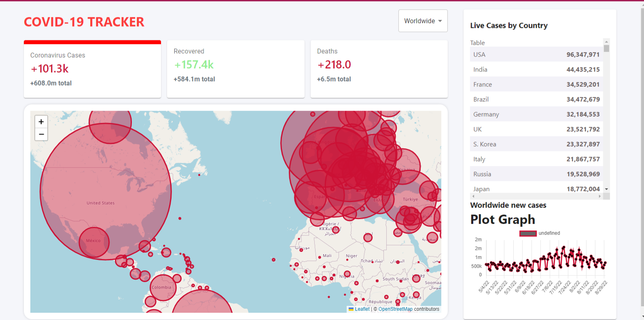Screen dimensions: 644x320
Task: Click the United States case circle
Action: 106,192
